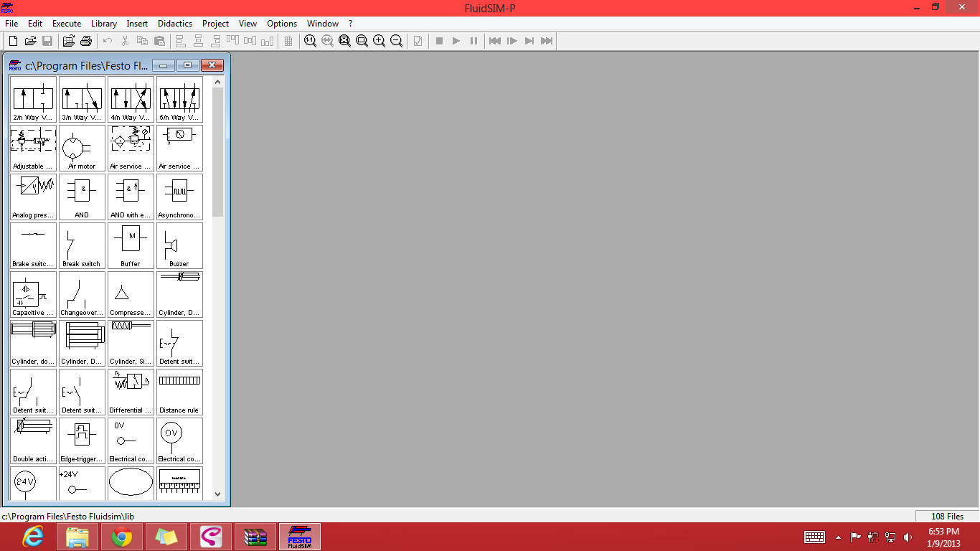
Task: Click the check circuit checkmark icon
Action: tap(418, 41)
